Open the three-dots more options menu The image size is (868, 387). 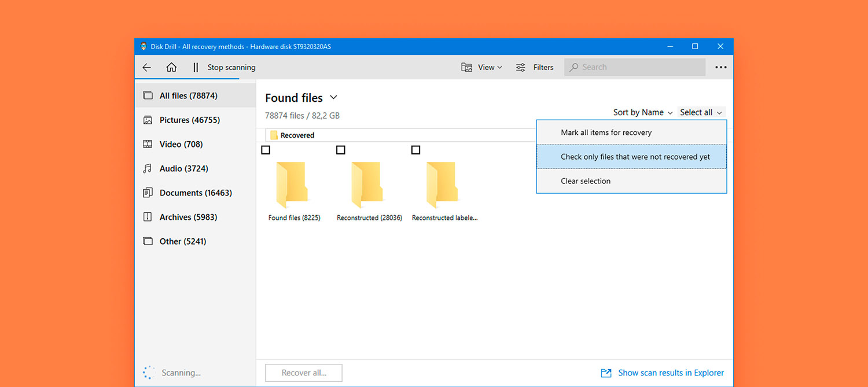pyautogui.click(x=720, y=68)
